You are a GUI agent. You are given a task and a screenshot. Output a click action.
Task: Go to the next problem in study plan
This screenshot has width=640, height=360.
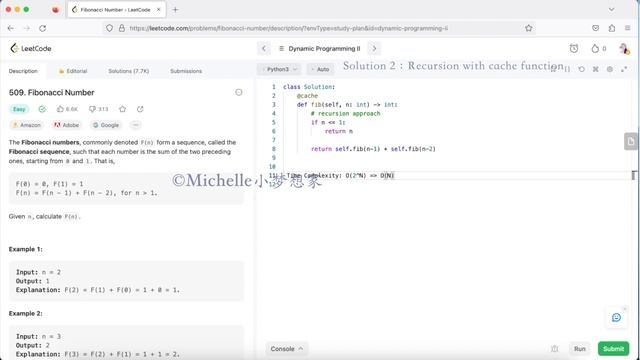[x=374, y=49]
